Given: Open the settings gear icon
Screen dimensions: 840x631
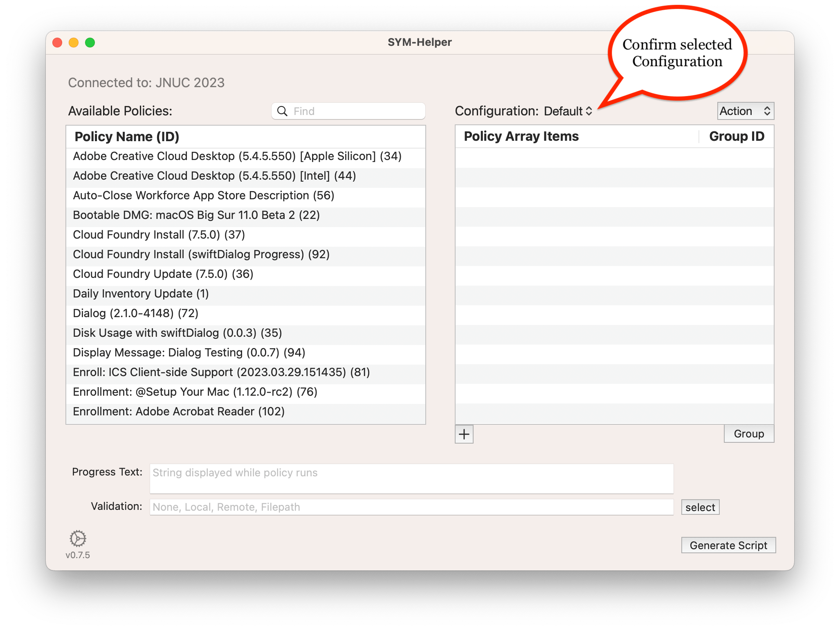Looking at the screenshot, I should click(x=78, y=539).
